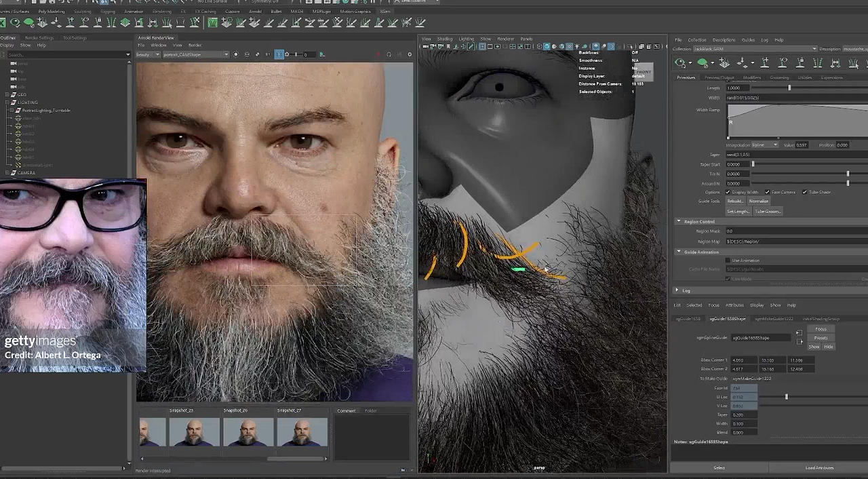The width and height of the screenshot is (868, 479).
Task: Click the Length slider handle
Action: coord(789,88)
